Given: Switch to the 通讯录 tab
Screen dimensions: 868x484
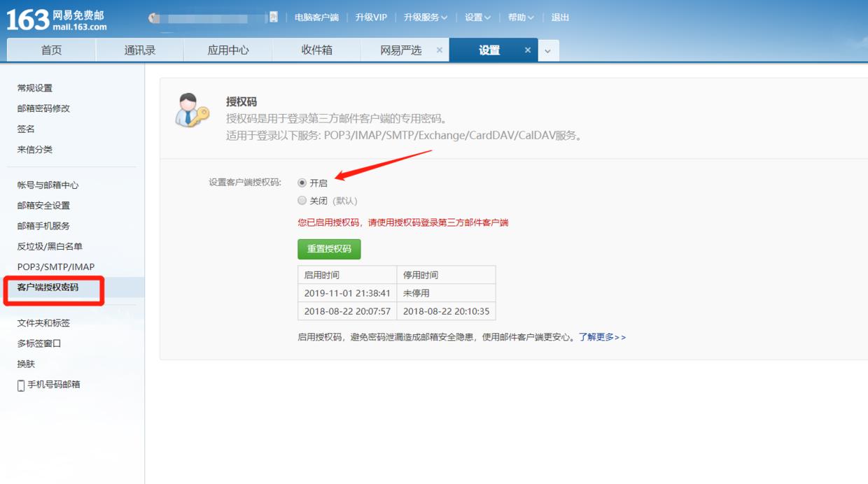Looking at the screenshot, I should point(140,50).
